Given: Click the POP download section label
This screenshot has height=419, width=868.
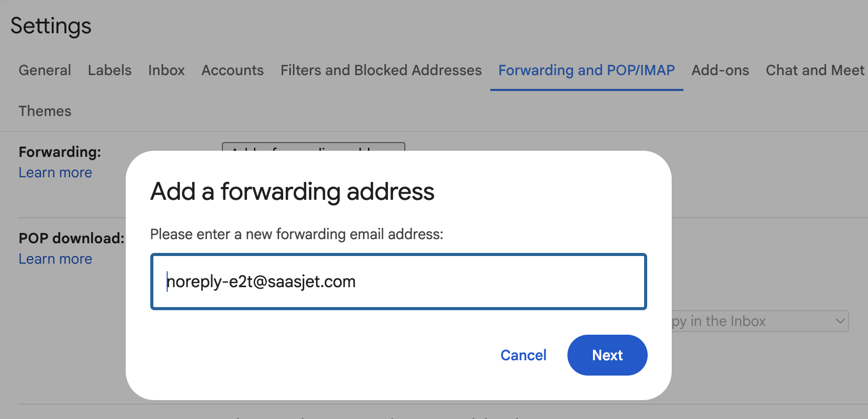Looking at the screenshot, I should [71, 238].
